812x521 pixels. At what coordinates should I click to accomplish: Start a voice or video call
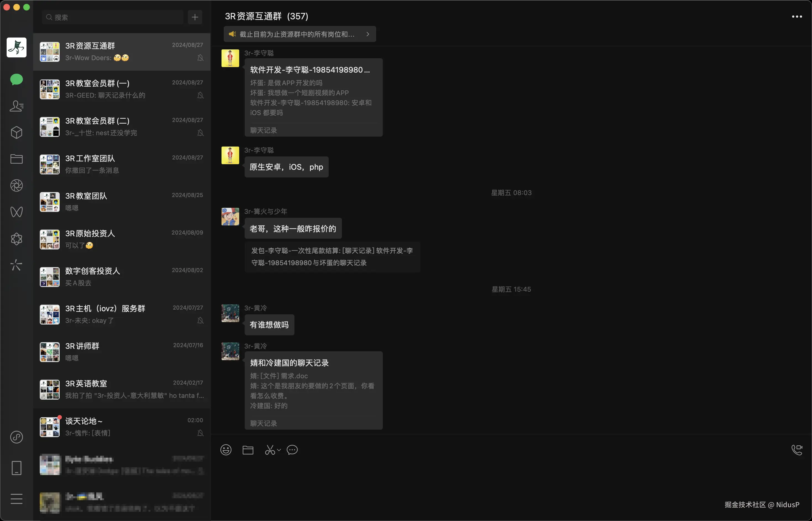[x=797, y=450]
